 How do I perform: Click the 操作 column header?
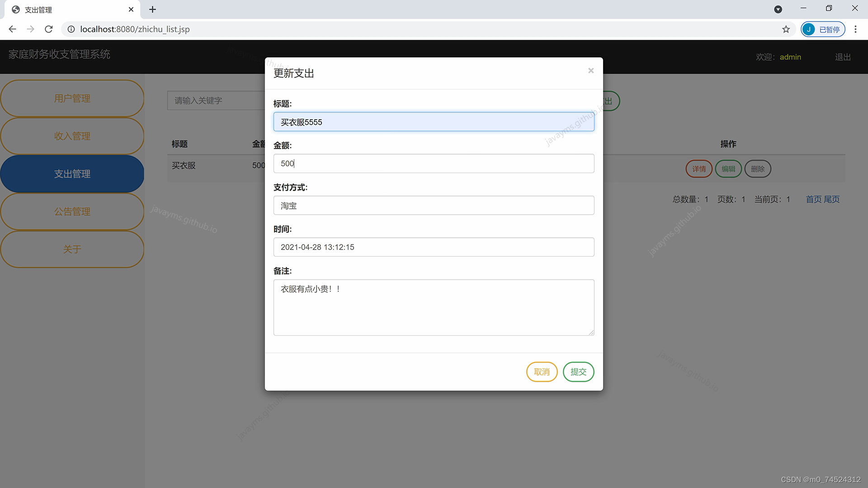(x=728, y=144)
